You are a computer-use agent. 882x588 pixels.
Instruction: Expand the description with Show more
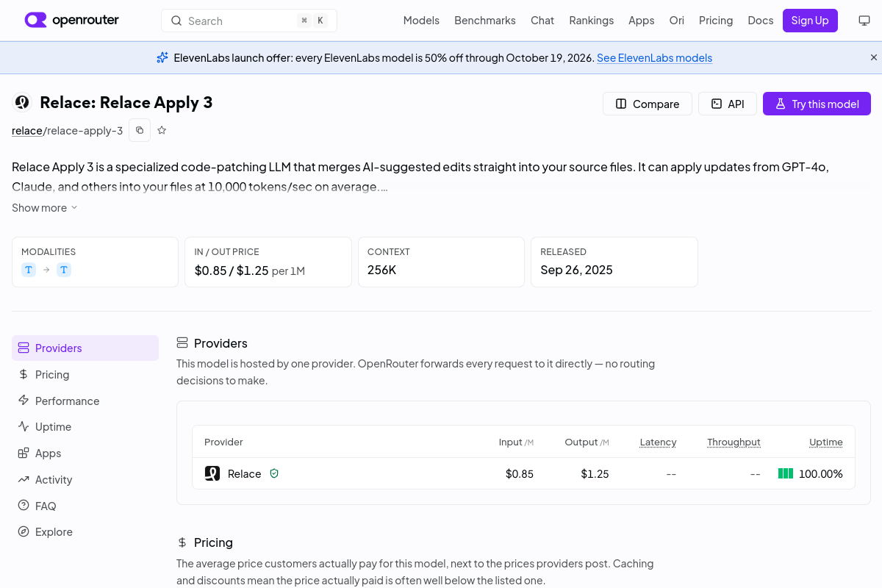45,208
